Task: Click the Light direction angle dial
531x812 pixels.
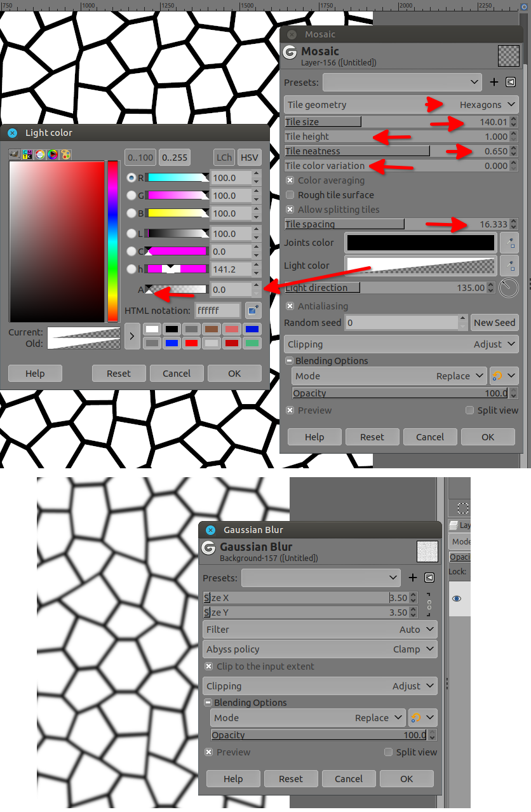Action: (509, 288)
